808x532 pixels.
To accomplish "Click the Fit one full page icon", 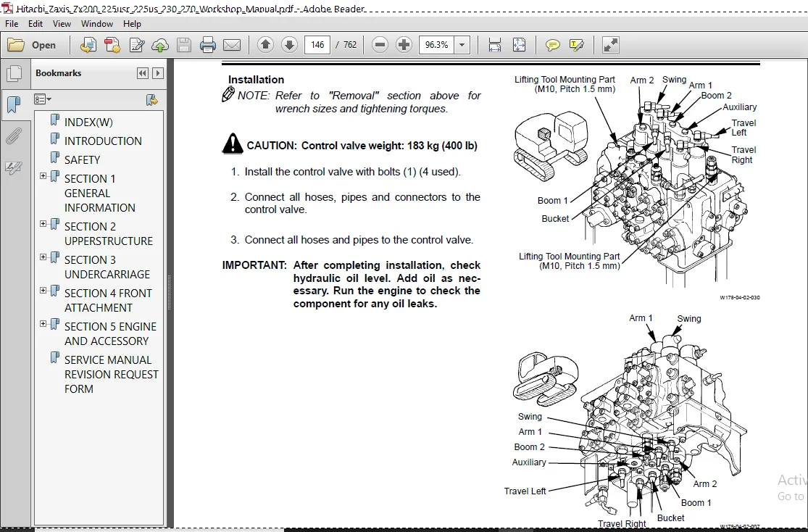I will coord(520,46).
